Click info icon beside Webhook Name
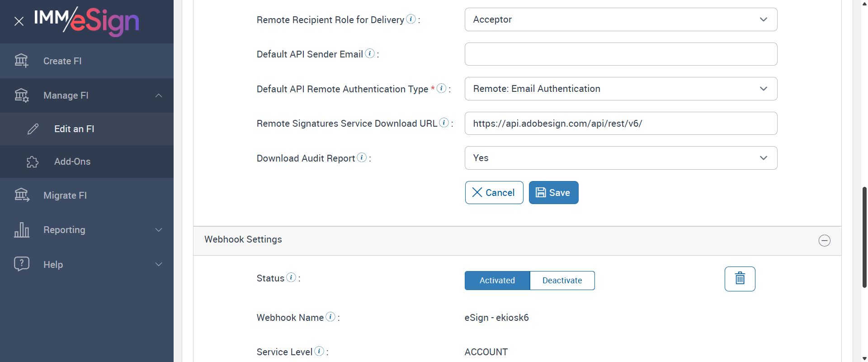 click(331, 317)
